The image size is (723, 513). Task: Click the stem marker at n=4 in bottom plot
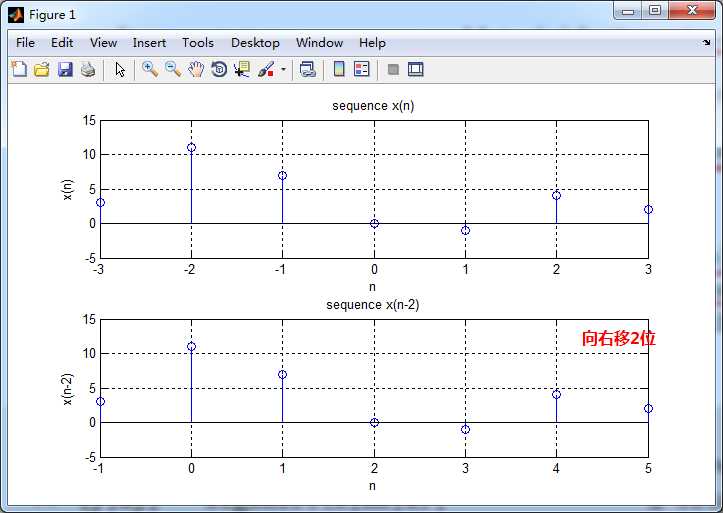557,395
